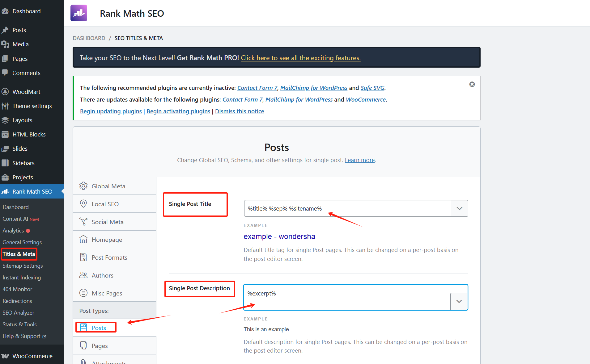Viewport: 590px width, 364px height.
Task: Click the Rank Math SEO logo icon
Action: [79, 13]
